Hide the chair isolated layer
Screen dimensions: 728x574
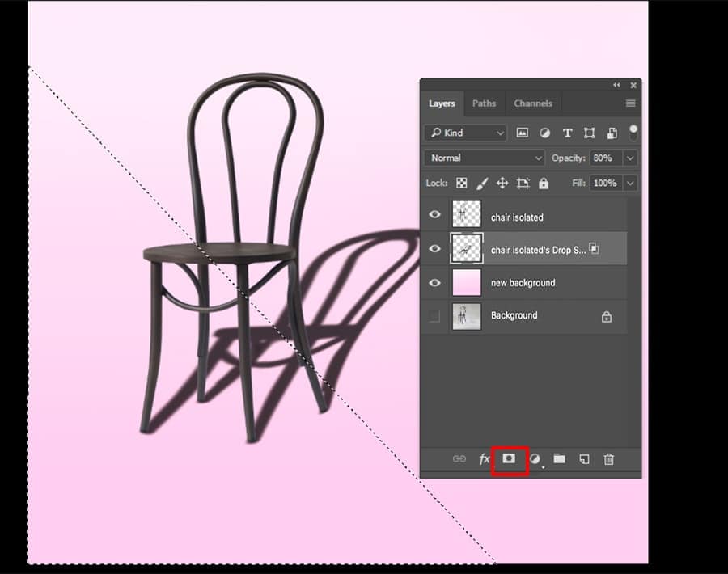(434, 214)
